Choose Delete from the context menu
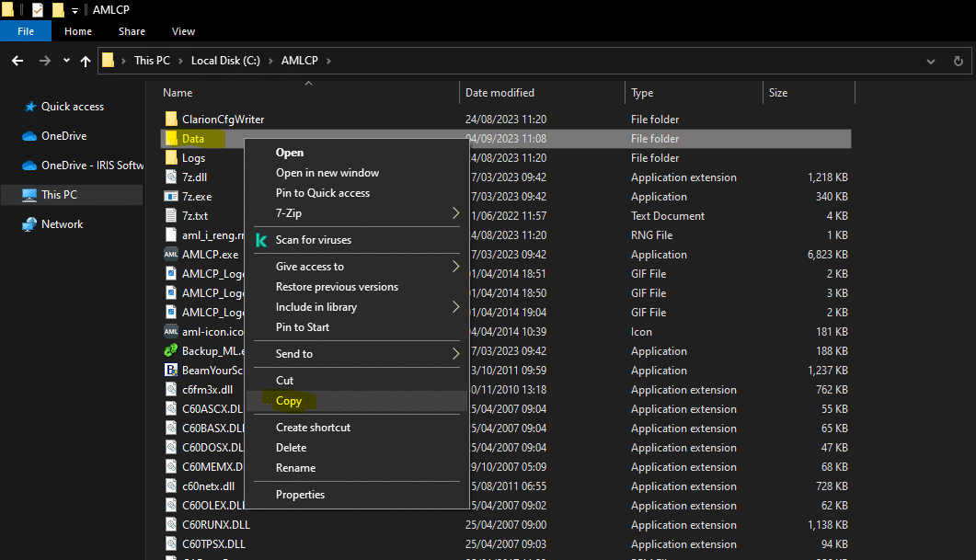Viewport: 976px width, 560px height. pyautogui.click(x=357, y=448)
